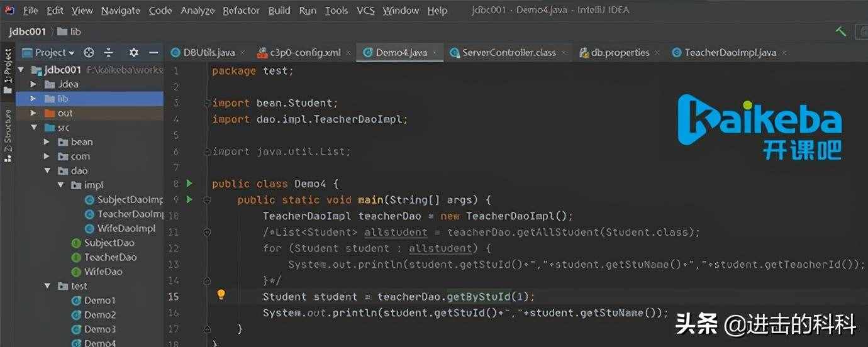Toggle the Structure tool window
This screenshot has width=868, height=347.
(x=8, y=136)
